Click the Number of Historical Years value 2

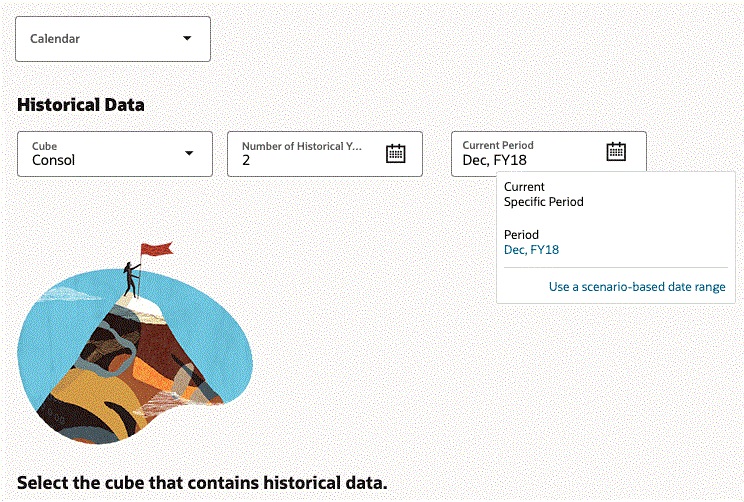[x=246, y=160]
